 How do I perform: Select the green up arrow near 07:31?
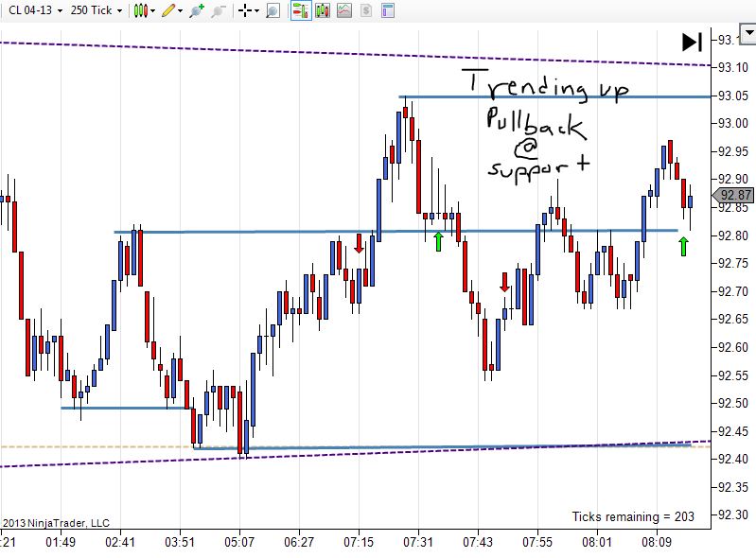click(x=438, y=241)
